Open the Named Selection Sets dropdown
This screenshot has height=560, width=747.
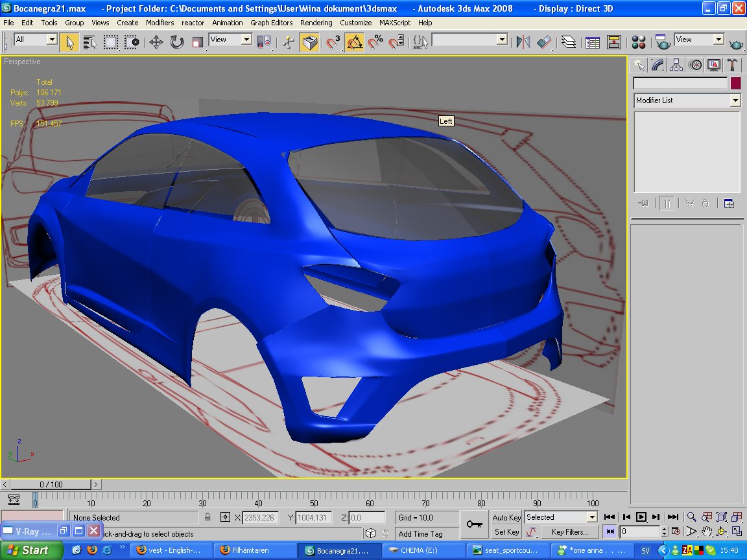502,40
